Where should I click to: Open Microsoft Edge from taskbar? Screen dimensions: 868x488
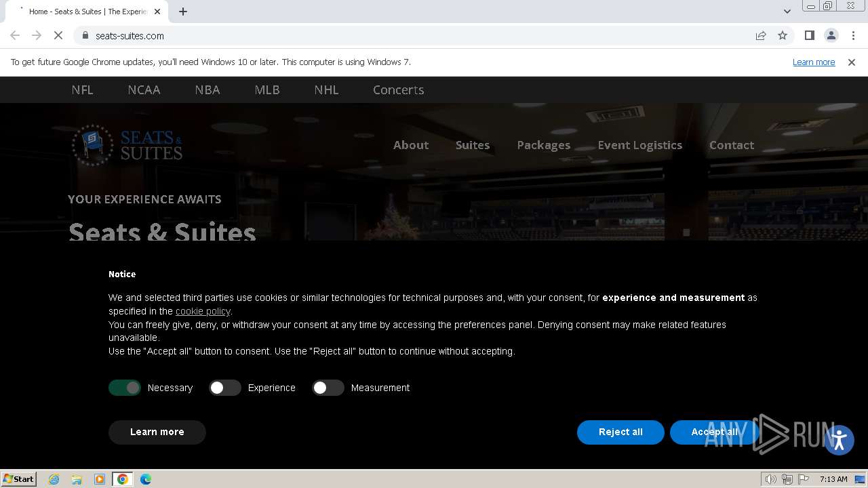click(146, 479)
